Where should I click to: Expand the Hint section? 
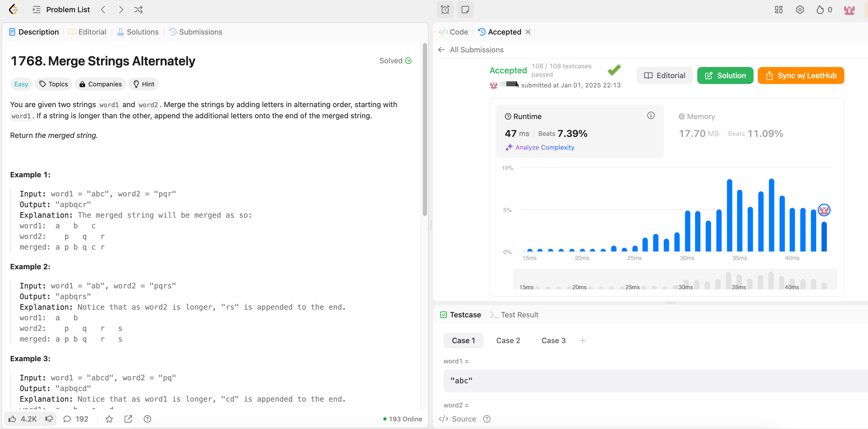[144, 84]
